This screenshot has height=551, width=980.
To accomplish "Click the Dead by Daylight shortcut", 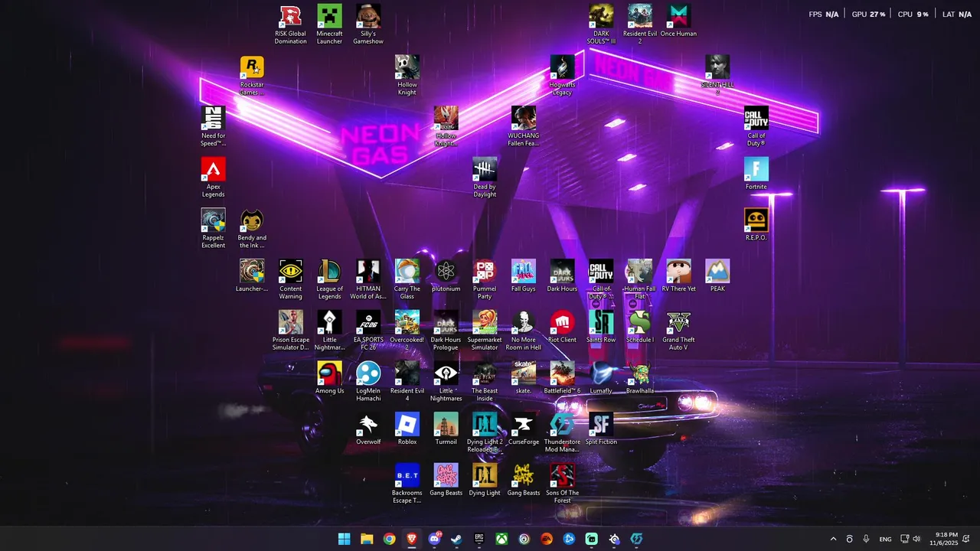I will pos(485,177).
